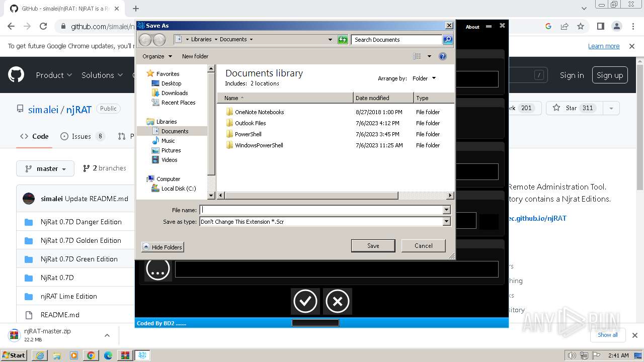Viewport: 644px width, 362px height.
Task: Open the GitHub Product menu
Action: (x=54, y=75)
